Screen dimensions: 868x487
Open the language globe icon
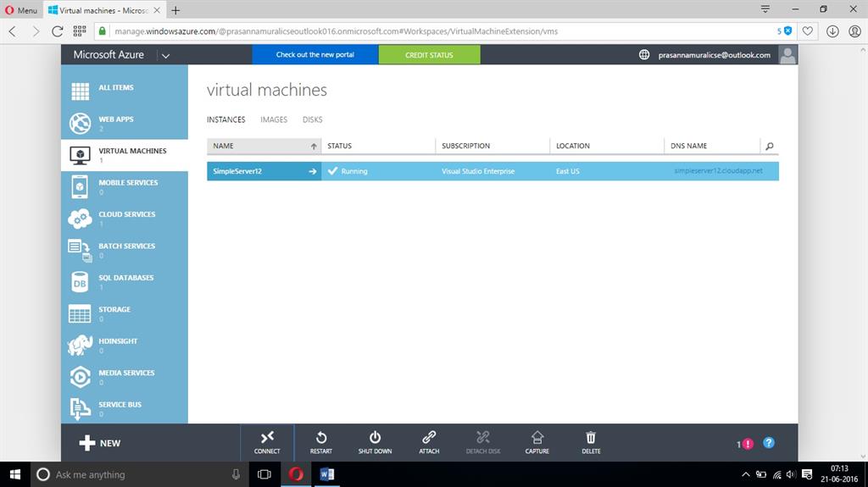click(x=644, y=55)
